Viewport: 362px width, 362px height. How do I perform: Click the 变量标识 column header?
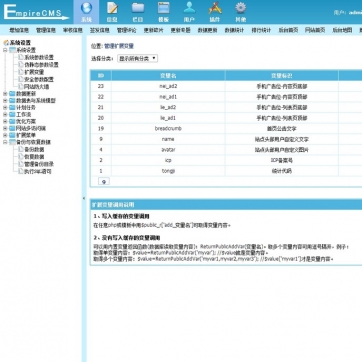282,75
